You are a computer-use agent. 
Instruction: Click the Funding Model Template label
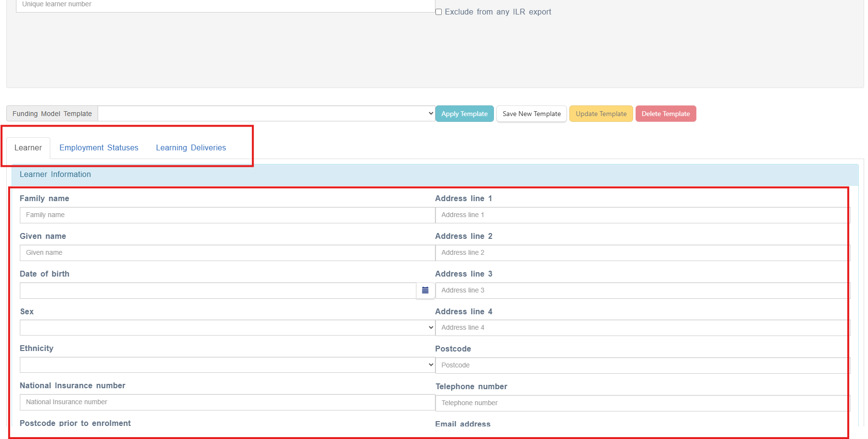click(52, 114)
